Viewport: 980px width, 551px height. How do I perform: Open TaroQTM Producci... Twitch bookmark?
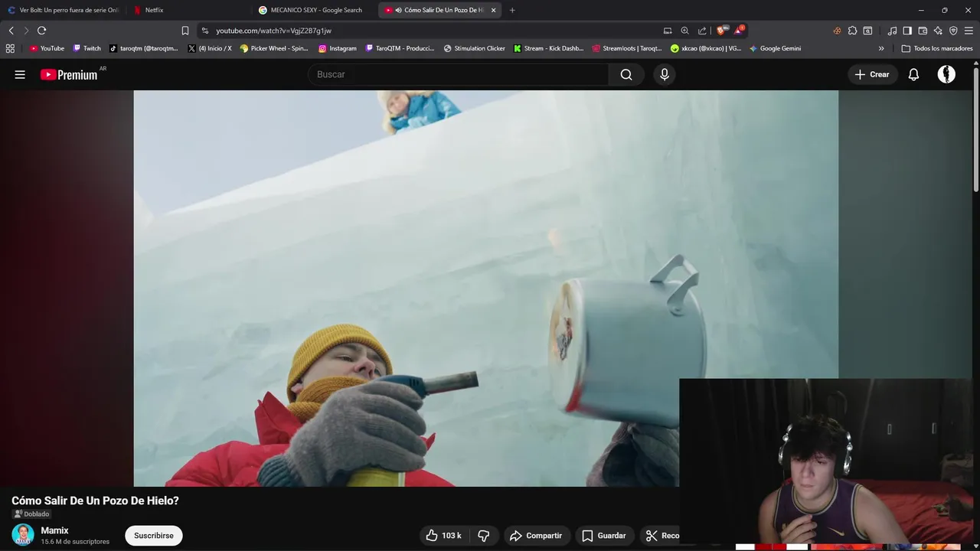tap(400, 48)
